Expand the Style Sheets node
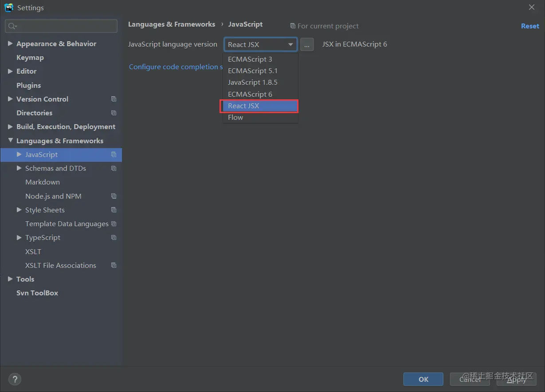Viewport: 545px width, 392px height. (x=19, y=210)
